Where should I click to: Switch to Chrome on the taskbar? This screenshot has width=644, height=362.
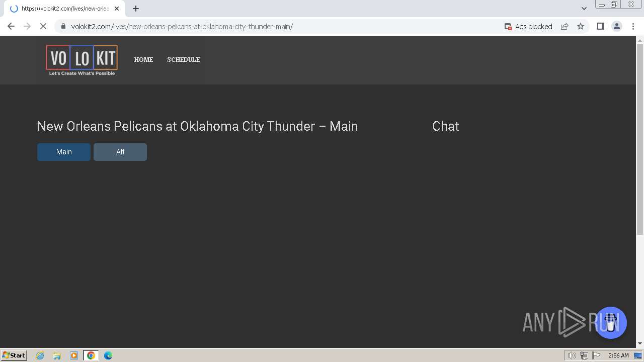tap(91, 355)
